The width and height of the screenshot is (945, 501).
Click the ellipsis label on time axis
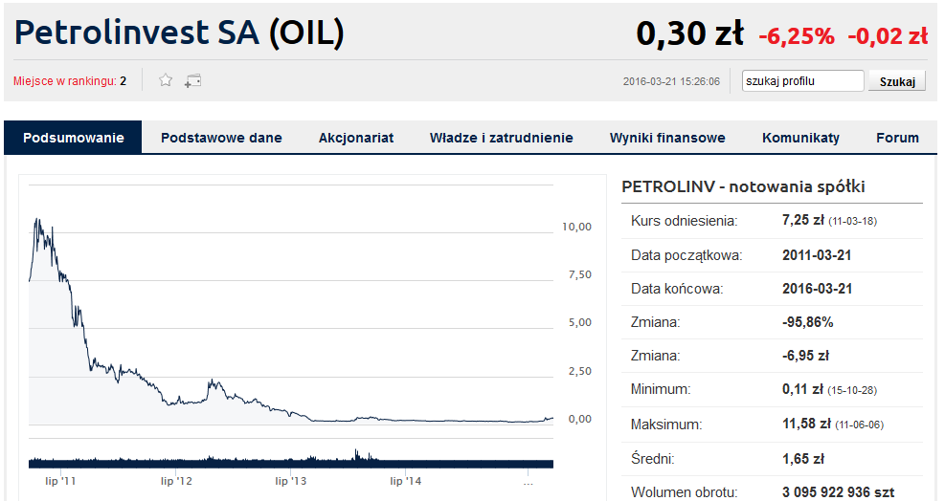528,482
